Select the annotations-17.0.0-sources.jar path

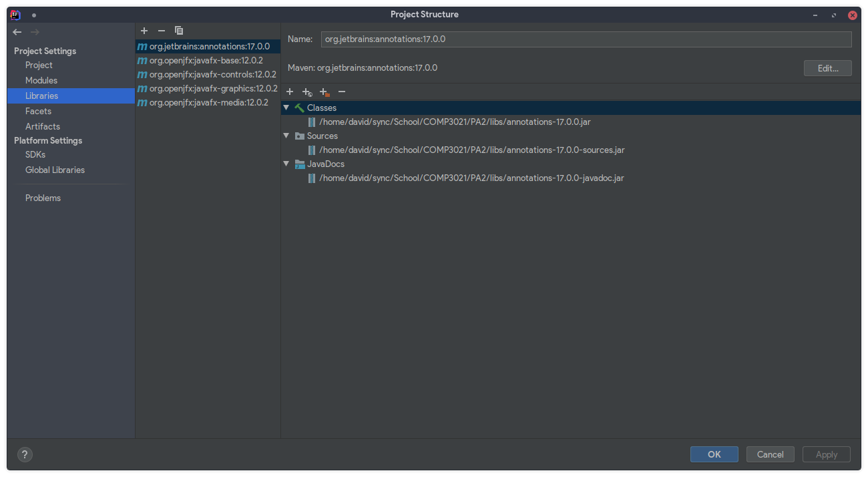(472, 150)
